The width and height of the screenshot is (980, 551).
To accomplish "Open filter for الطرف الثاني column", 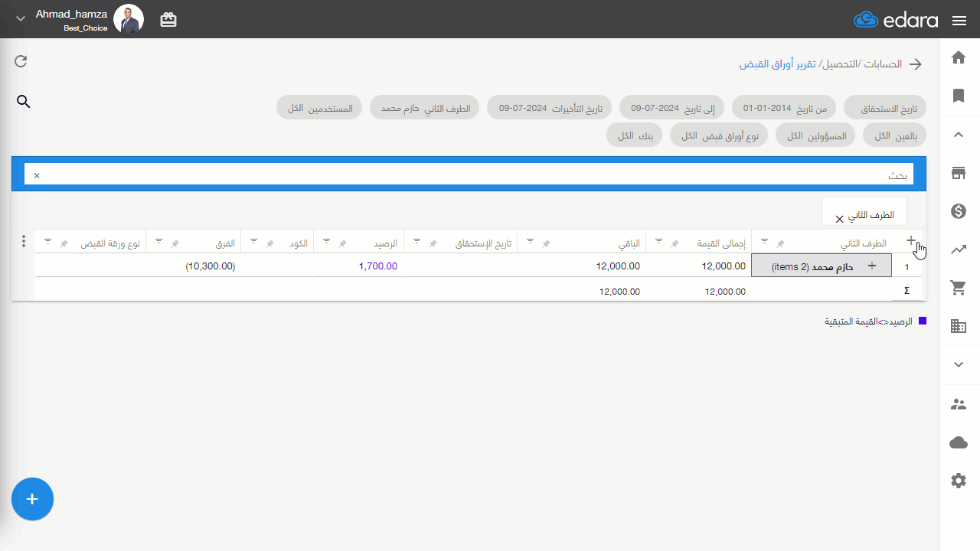I will (764, 242).
